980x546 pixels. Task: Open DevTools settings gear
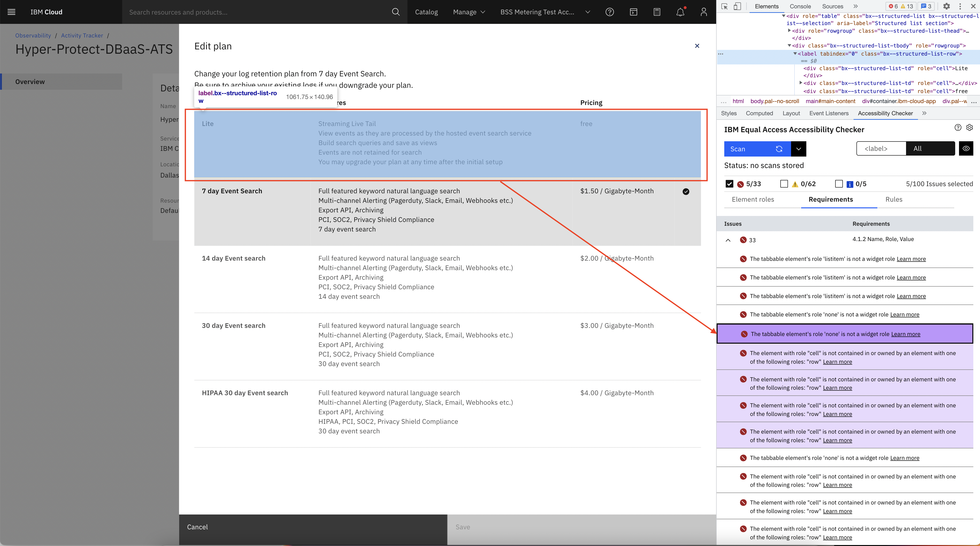(x=947, y=6)
